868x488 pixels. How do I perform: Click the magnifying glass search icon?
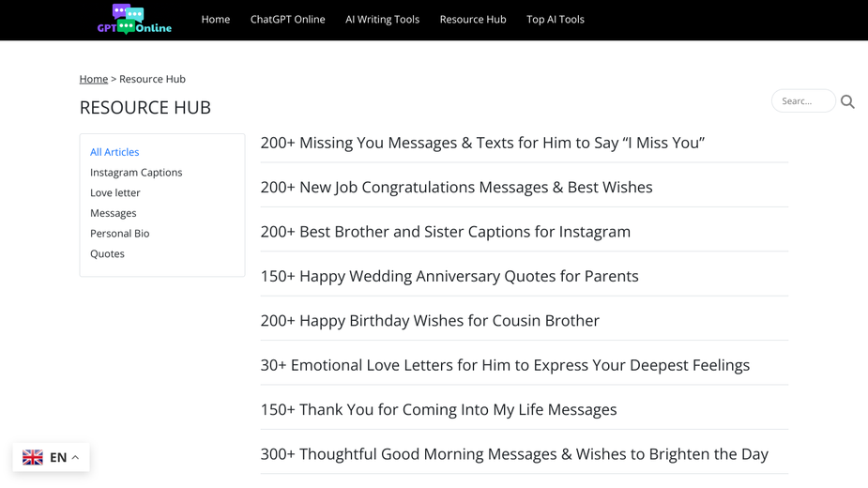[x=847, y=101]
